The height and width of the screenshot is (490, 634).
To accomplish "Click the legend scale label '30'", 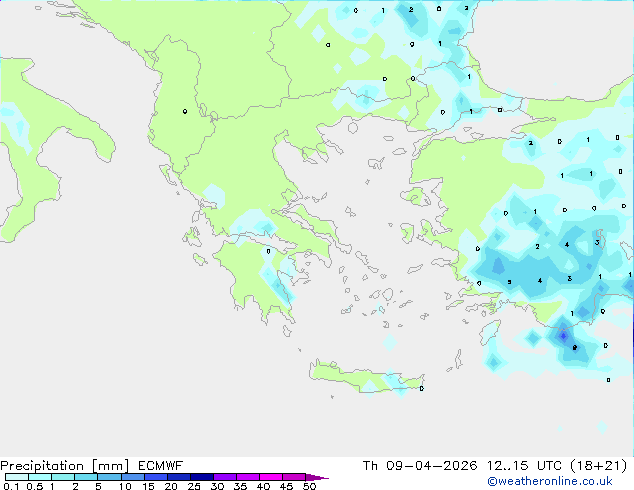I will click(x=218, y=486).
